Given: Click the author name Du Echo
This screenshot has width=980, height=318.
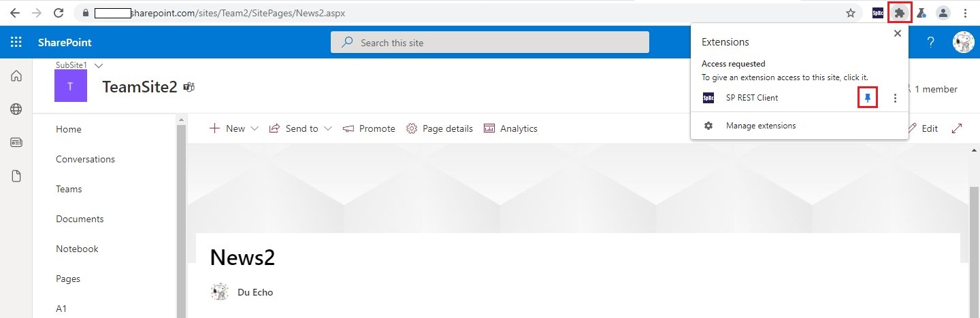Looking at the screenshot, I should pos(255,292).
